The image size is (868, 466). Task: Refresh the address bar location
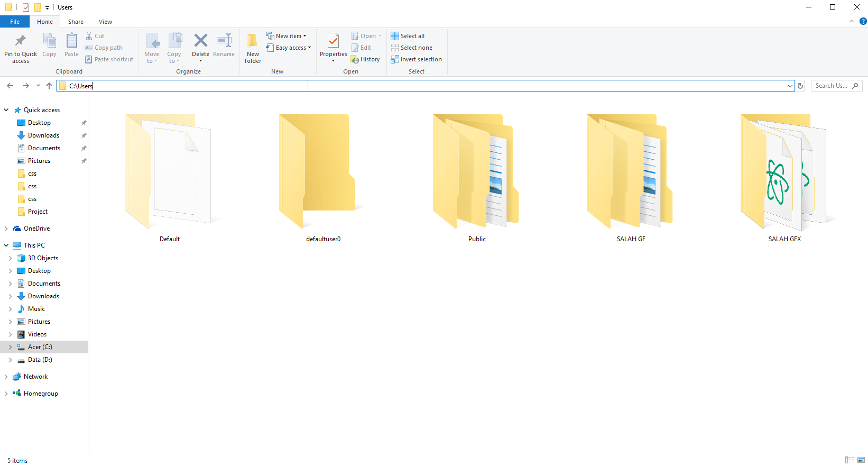[x=800, y=86]
